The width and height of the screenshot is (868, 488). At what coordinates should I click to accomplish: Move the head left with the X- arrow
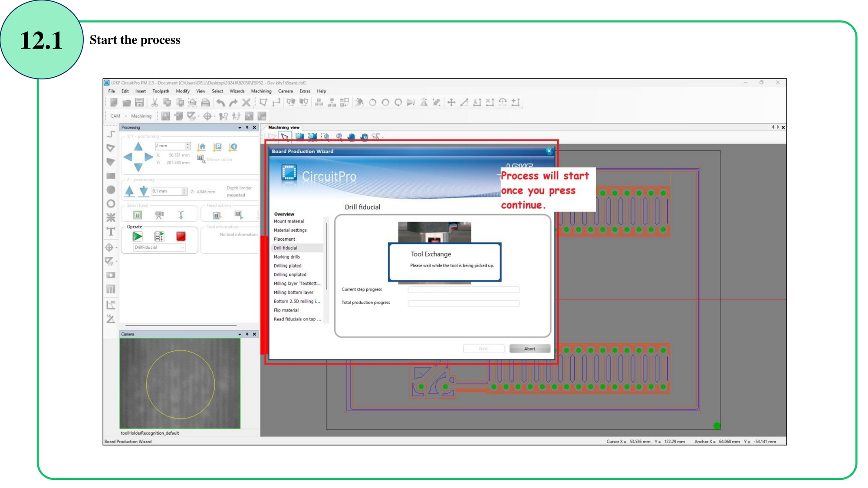(128, 157)
